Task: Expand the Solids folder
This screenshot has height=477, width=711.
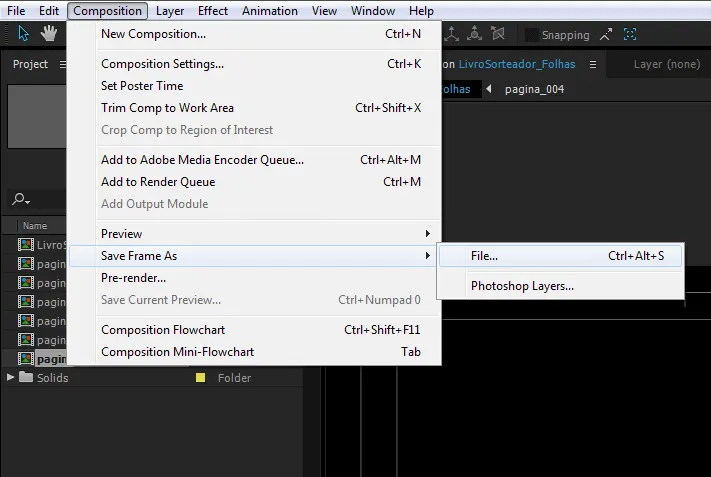Action: tap(10, 377)
